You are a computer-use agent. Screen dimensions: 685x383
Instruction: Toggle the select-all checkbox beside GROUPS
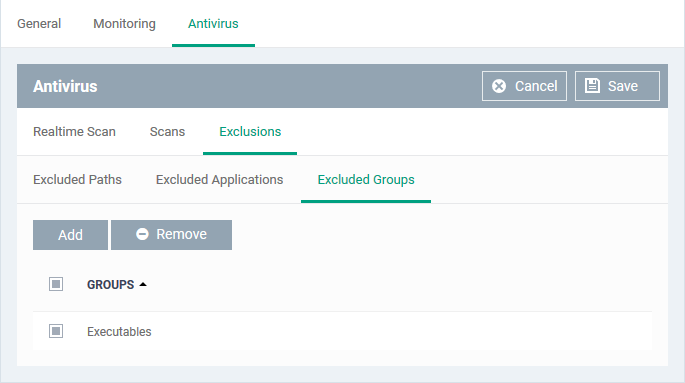point(56,284)
